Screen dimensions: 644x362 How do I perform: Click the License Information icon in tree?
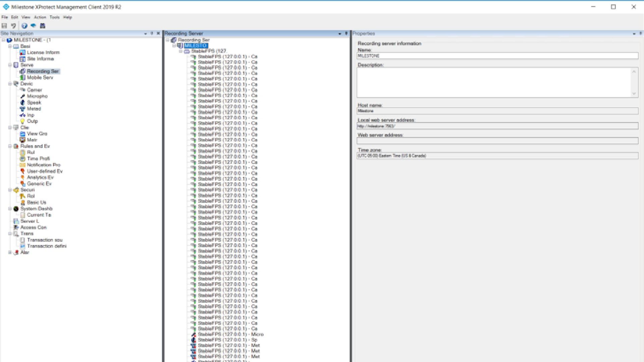click(22, 53)
